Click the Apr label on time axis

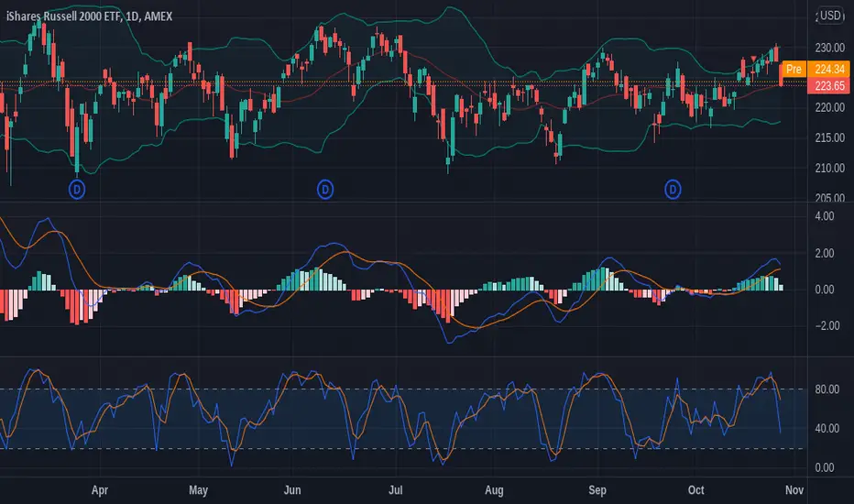[100, 490]
